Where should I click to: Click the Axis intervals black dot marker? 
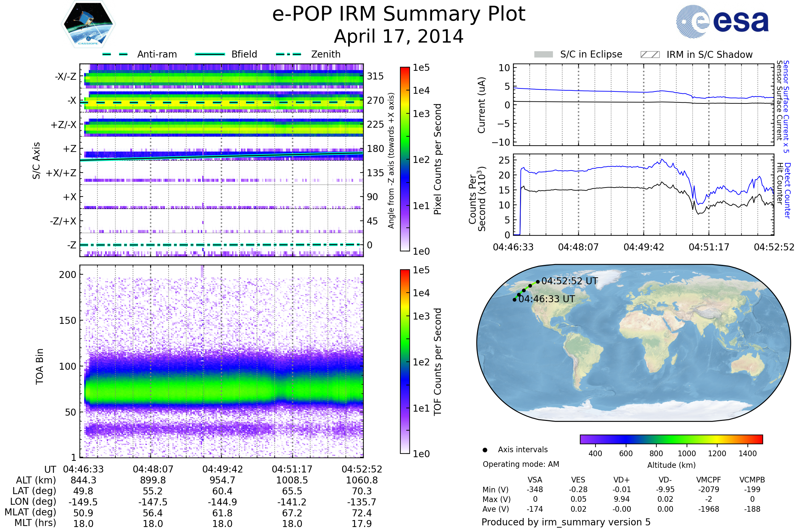pos(485,450)
